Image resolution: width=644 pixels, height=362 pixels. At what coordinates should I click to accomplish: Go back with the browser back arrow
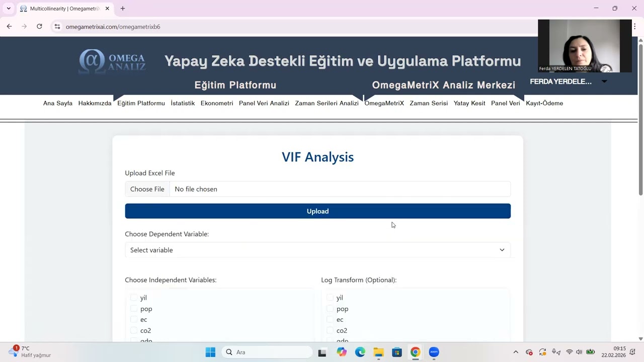coord(9,26)
